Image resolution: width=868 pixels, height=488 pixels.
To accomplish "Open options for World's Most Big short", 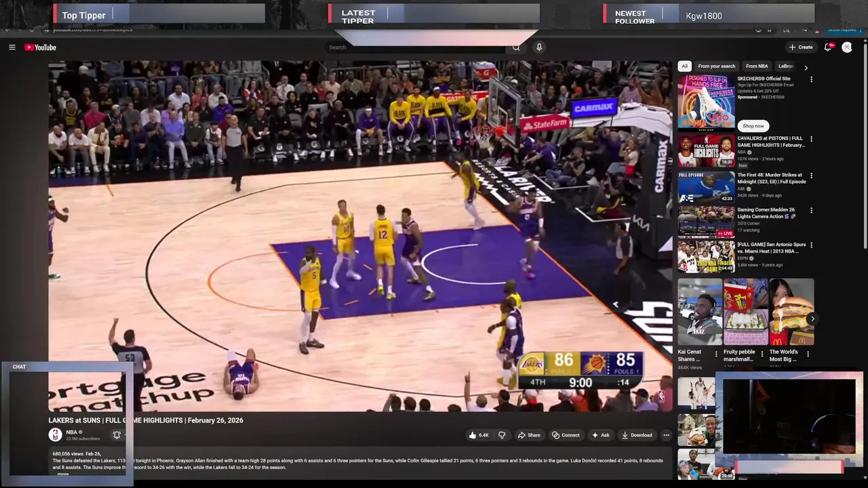I will (808, 354).
